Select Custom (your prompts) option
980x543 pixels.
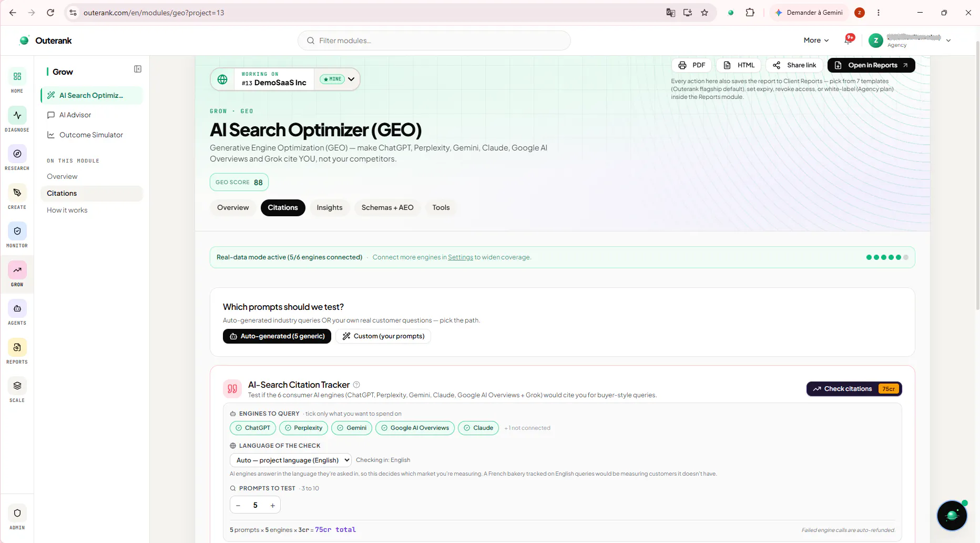point(383,336)
